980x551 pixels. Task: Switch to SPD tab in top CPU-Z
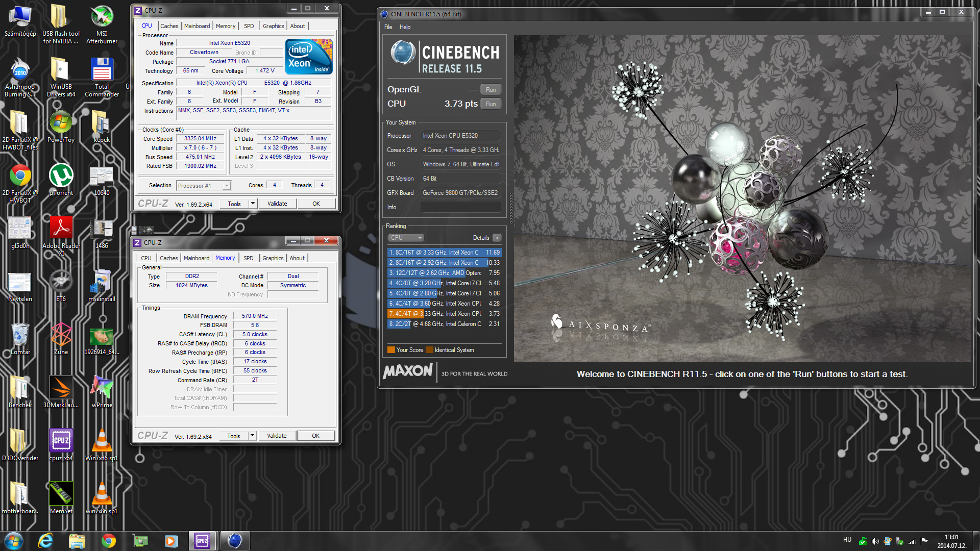tap(249, 26)
